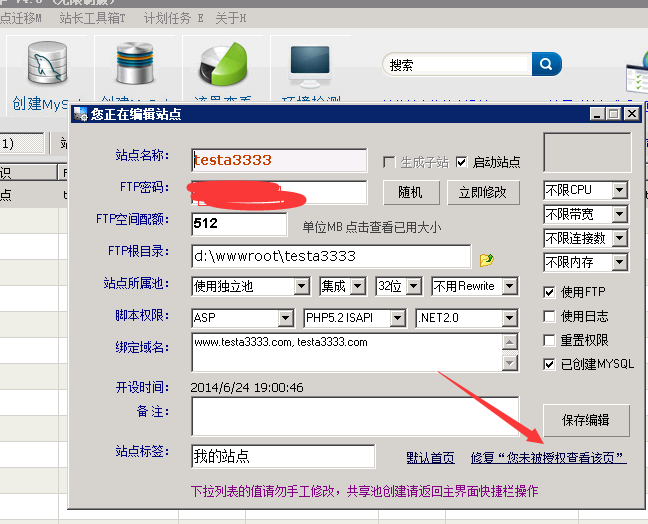Open the 站长工具箱 menu
This screenshot has width=648, height=524.
click(x=93, y=18)
